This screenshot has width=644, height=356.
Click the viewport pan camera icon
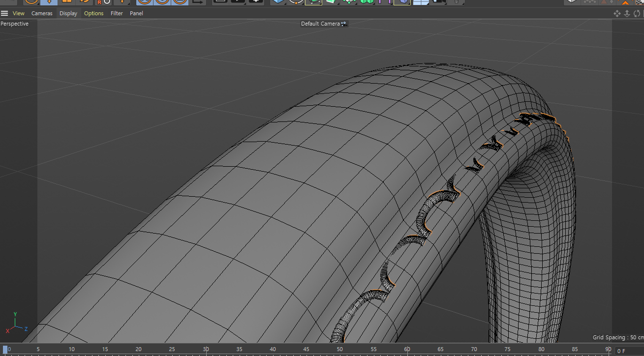(617, 13)
